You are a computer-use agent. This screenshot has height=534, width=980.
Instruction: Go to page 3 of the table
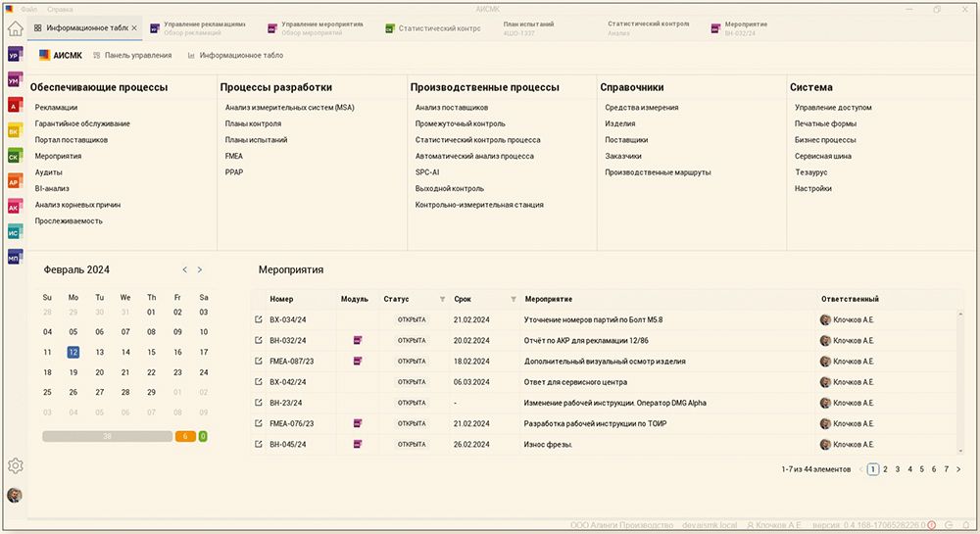[x=897, y=469]
